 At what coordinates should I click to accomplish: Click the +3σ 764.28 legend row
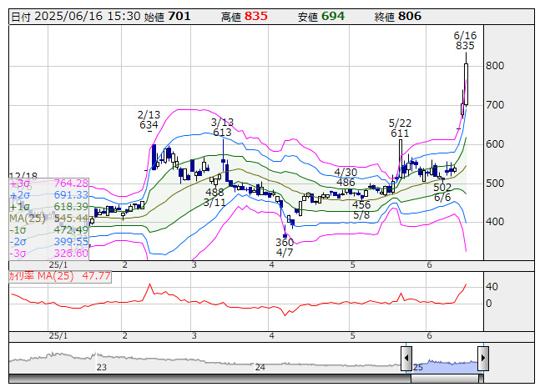[x=49, y=183]
